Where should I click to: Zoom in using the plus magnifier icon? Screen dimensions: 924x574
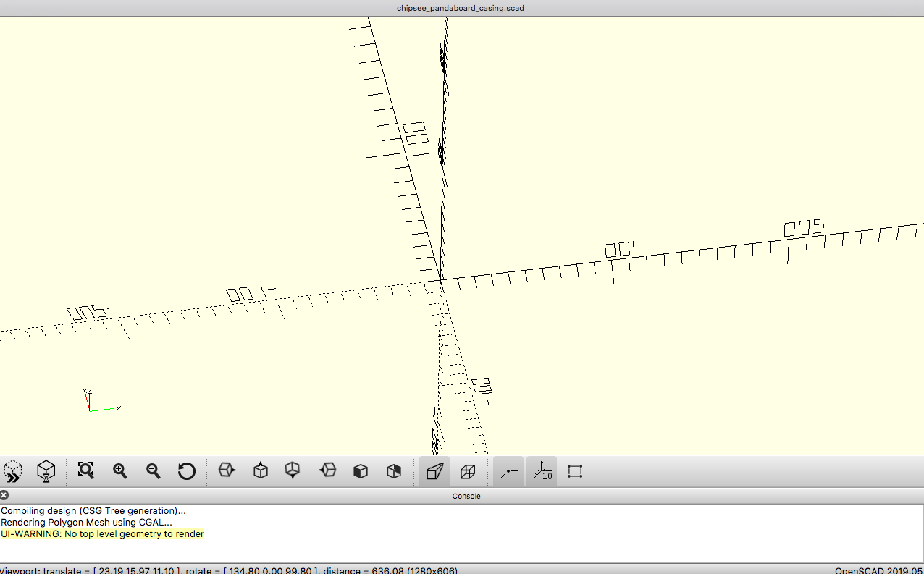point(120,471)
